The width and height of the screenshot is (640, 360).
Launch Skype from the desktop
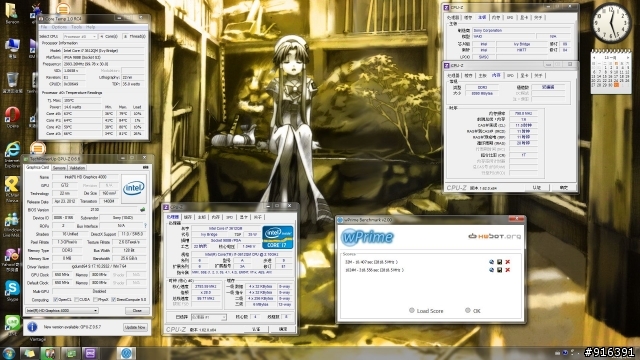[12, 288]
